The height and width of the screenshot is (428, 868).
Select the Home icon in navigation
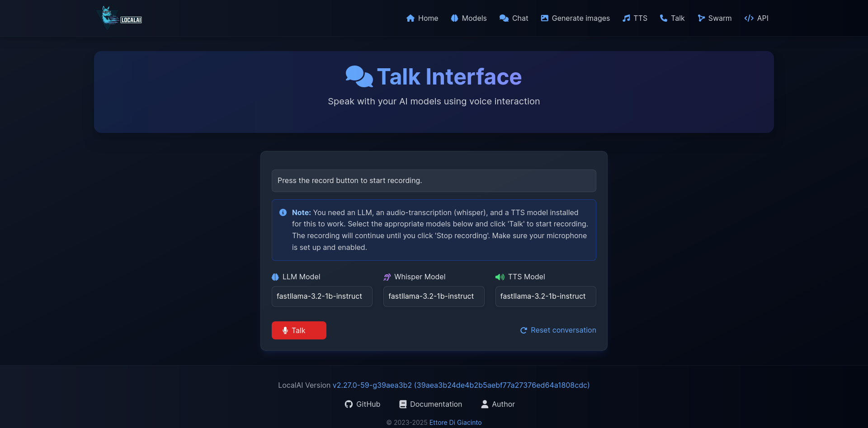pyautogui.click(x=410, y=18)
